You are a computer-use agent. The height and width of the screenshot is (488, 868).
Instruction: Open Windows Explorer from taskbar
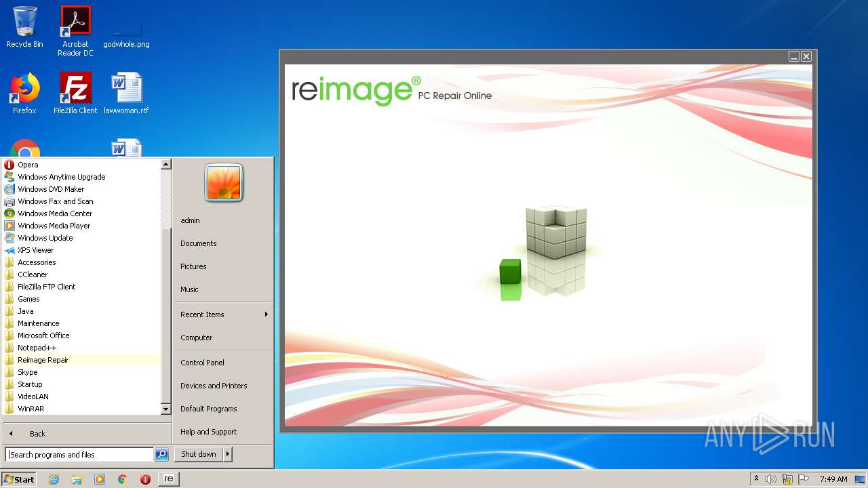(x=77, y=479)
